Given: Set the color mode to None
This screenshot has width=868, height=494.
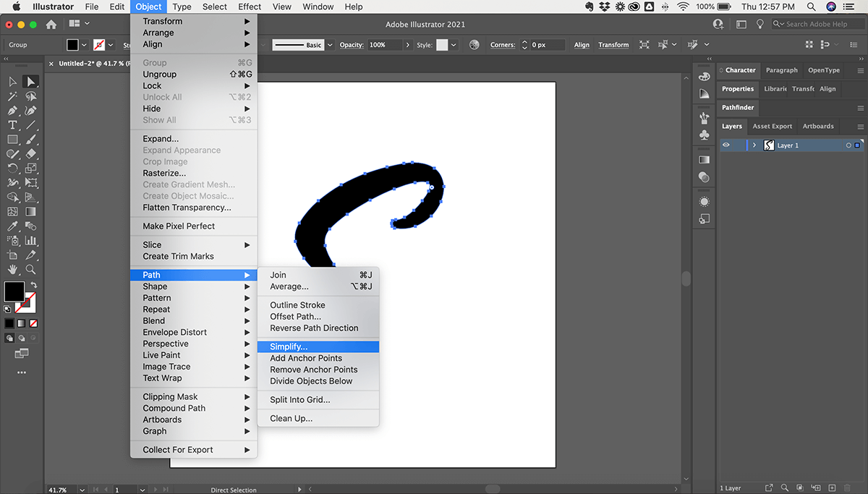Looking at the screenshot, I should click(x=33, y=323).
